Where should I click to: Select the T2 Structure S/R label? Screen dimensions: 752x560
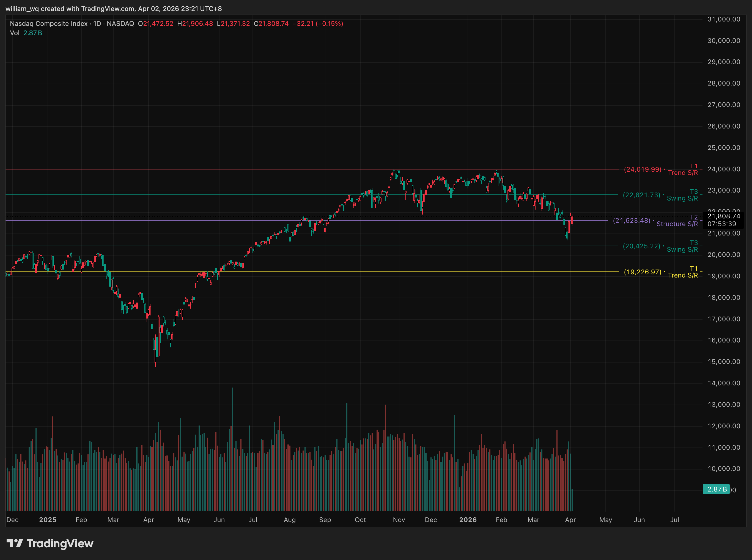677,220
